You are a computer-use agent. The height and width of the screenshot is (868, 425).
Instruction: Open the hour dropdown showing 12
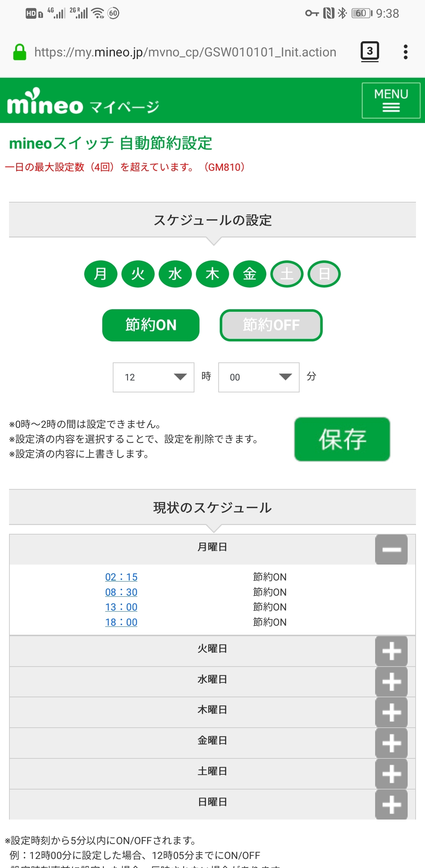click(154, 377)
